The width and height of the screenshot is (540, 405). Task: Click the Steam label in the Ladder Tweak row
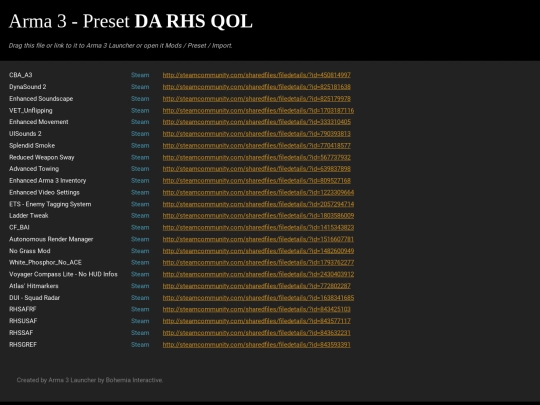tap(140, 216)
